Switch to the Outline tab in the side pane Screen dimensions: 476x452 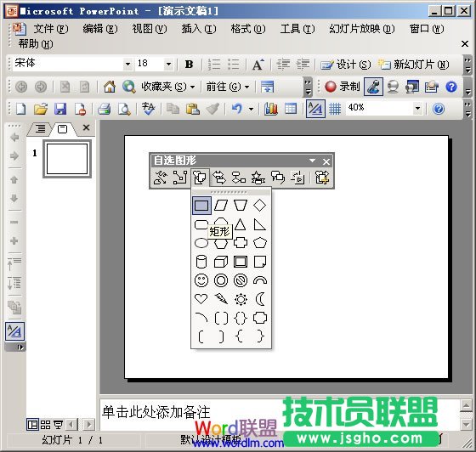click(x=40, y=128)
